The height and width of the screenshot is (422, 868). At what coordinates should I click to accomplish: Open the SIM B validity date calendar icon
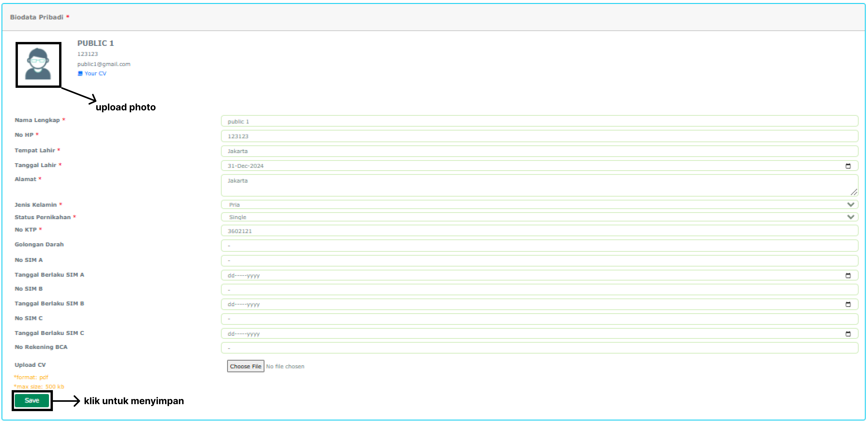tap(848, 304)
